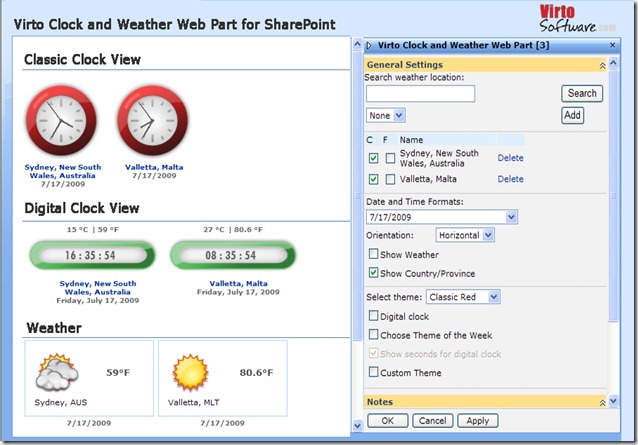Toggle Fahrenheit checkbox for Valletta, Malta
Viewport: 638px width, 445px height.
(390, 179)
